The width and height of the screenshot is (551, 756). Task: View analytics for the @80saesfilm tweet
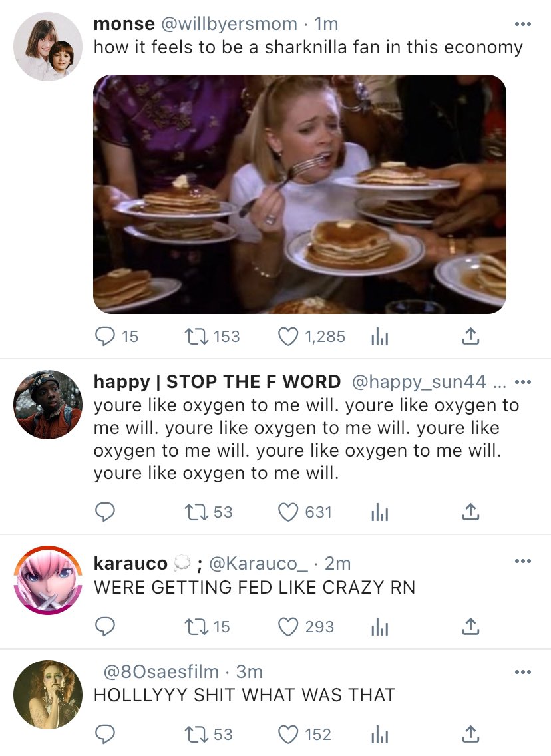tap(379, 734)
